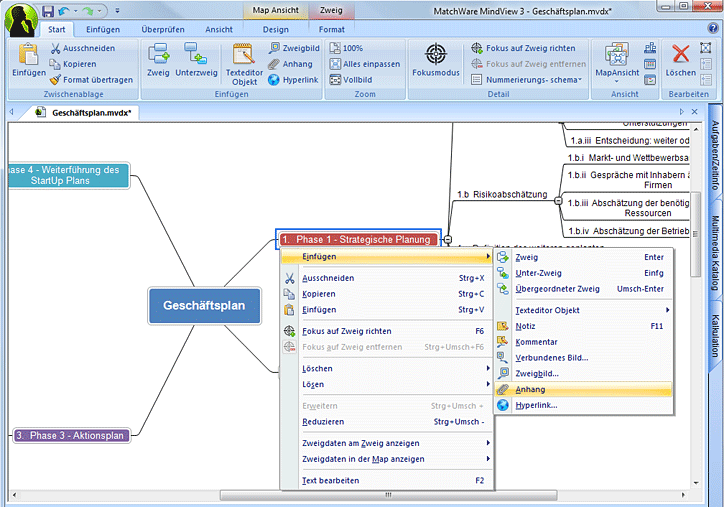
Task: Activate Fokusmodus target icon
Action: point(436,60)
